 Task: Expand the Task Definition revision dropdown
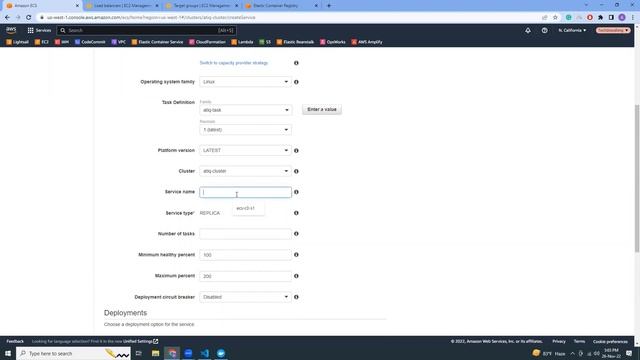[x=245, y=130]
